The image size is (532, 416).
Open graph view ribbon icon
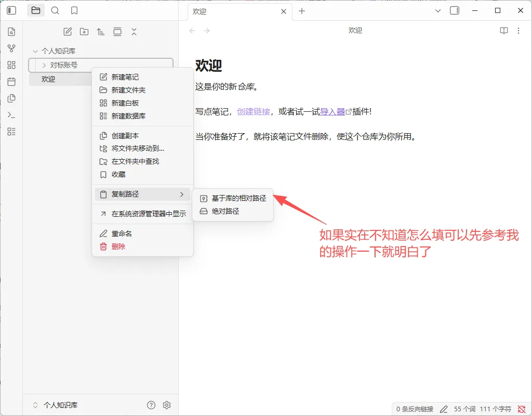[x=11, y=48]
